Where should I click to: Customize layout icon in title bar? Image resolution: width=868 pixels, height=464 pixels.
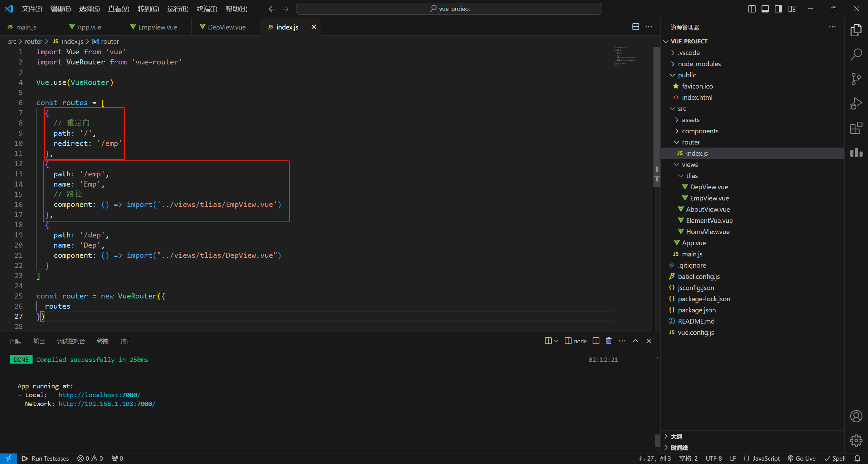pos(792,9)
